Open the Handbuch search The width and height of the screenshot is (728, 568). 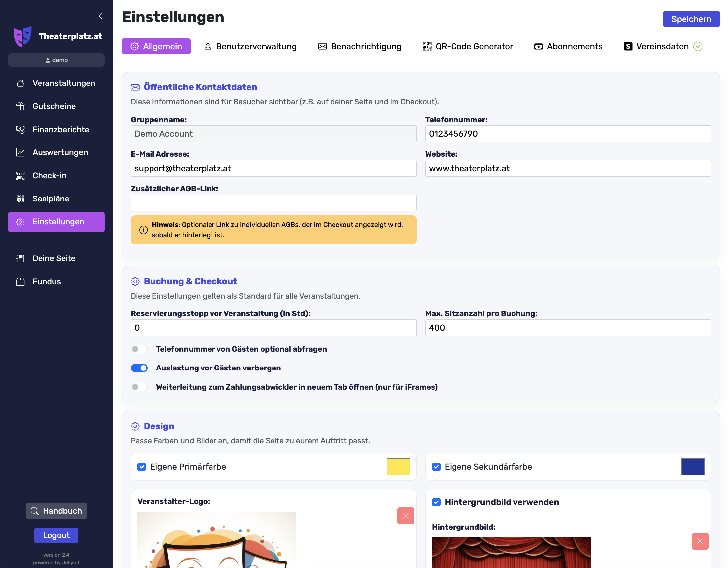point(56,511)
